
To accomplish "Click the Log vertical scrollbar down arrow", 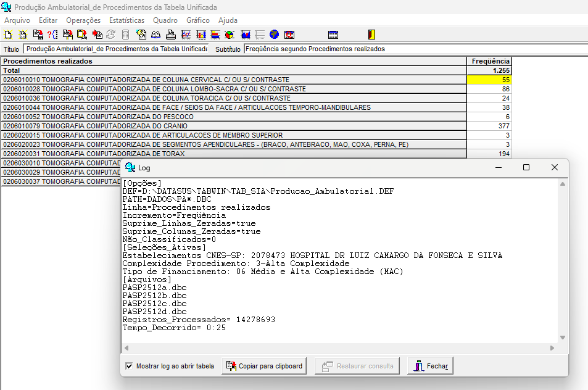I will coord(563,338).
